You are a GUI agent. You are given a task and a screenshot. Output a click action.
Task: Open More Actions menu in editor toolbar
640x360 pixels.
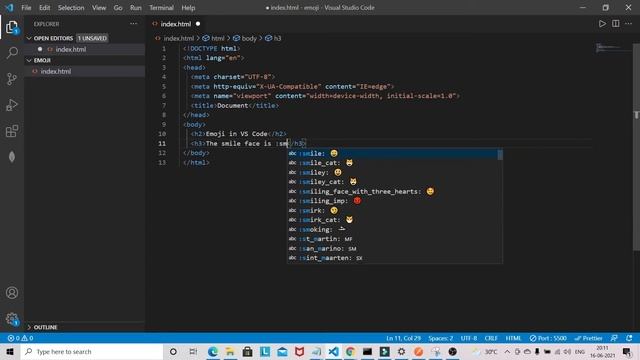coord(629,24)
